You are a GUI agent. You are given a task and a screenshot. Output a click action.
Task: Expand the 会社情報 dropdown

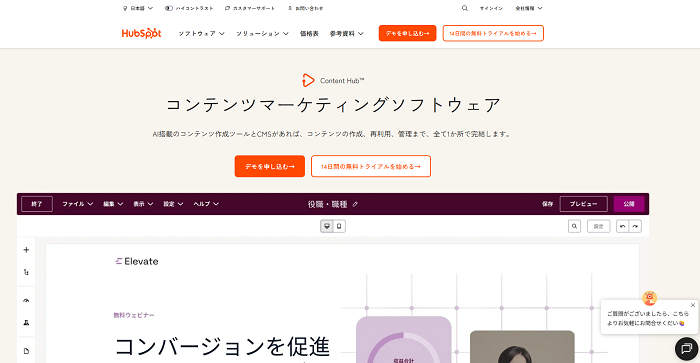[529, 8]
